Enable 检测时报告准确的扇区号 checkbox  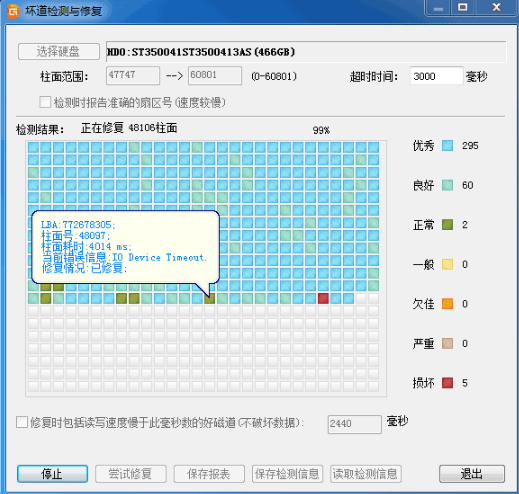(x=45, y=102)
